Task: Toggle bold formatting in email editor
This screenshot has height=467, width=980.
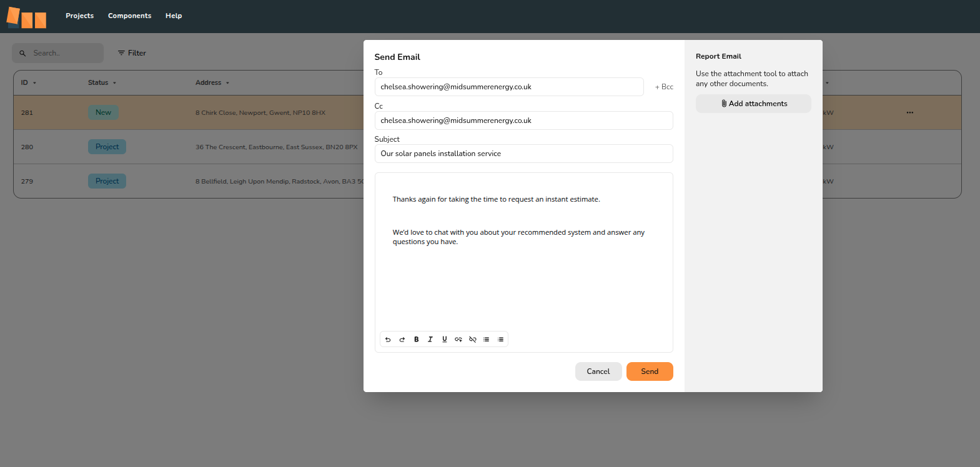Action: pyautogui.click(x=417, y=340)
